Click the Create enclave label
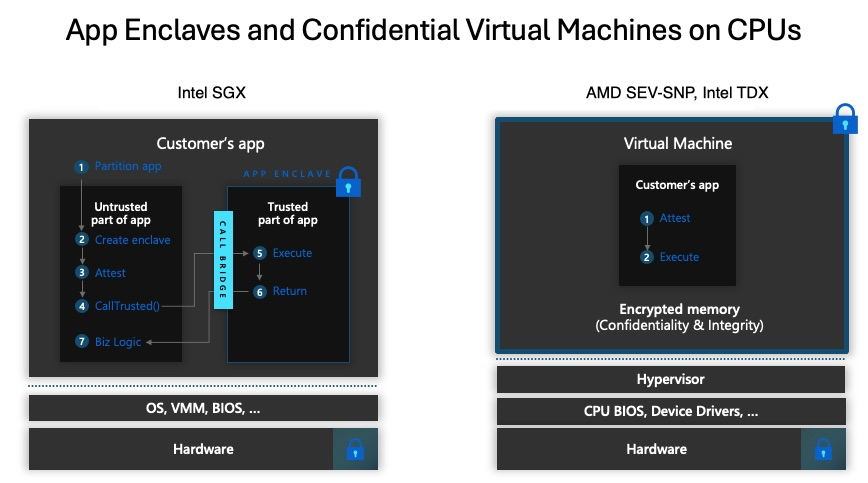This screenshot has width=868, height=483. click(132, 240)
